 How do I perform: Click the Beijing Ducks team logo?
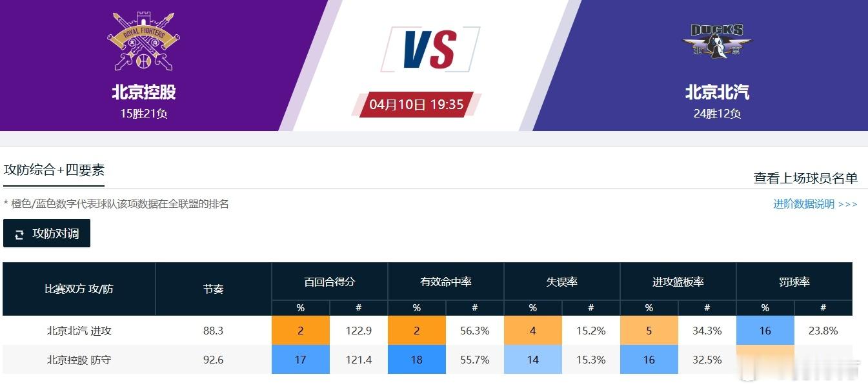(x=717, y=42)
